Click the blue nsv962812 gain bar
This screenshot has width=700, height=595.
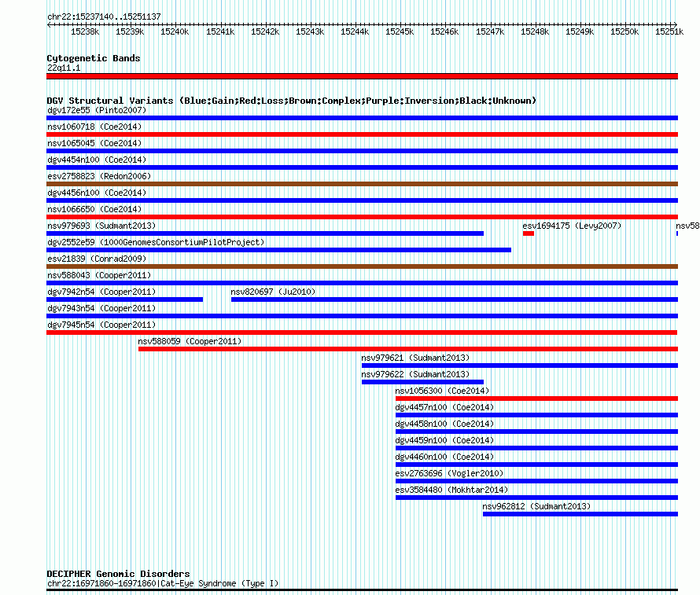pyautogui.click(x=580, y=514)
